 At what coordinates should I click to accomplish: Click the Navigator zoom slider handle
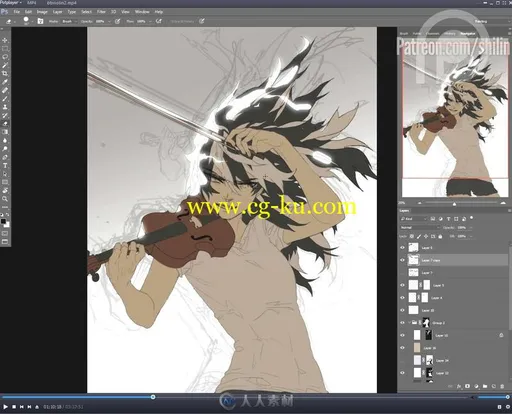454,204
